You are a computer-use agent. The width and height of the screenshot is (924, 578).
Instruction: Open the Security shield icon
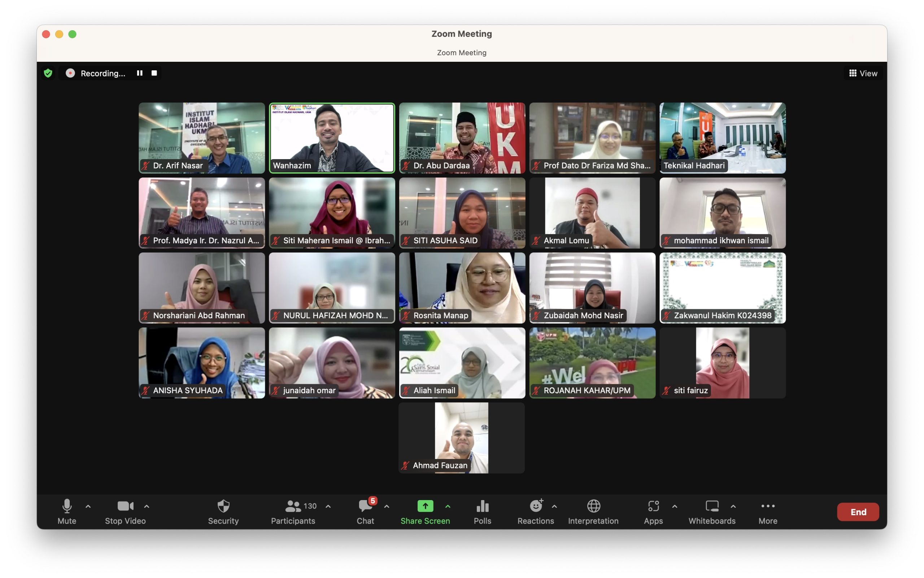[x=223, y=506]
